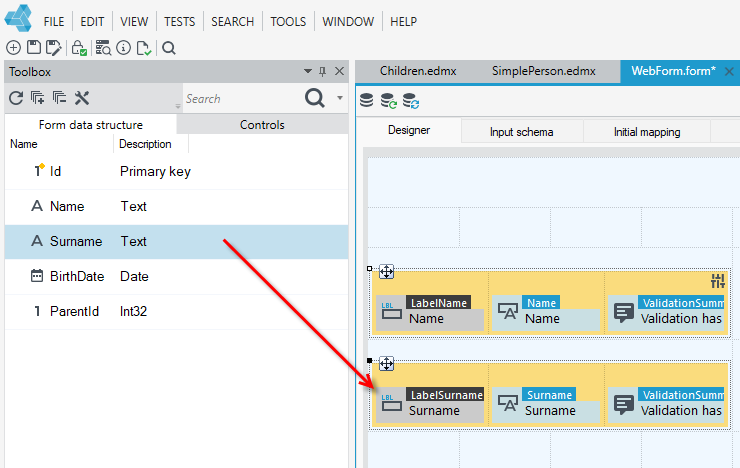
Task: Click the move handle of the Name row
Action: [x=387, y=272]
